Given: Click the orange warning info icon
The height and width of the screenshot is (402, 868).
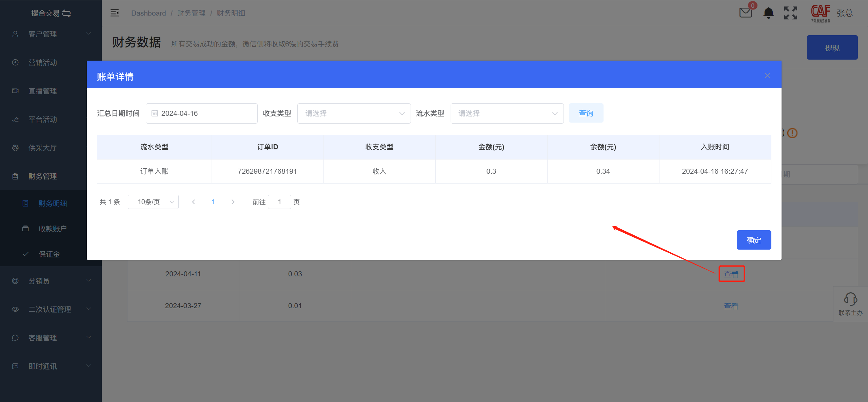Looking at the screenshot, I should click(792, 133).
